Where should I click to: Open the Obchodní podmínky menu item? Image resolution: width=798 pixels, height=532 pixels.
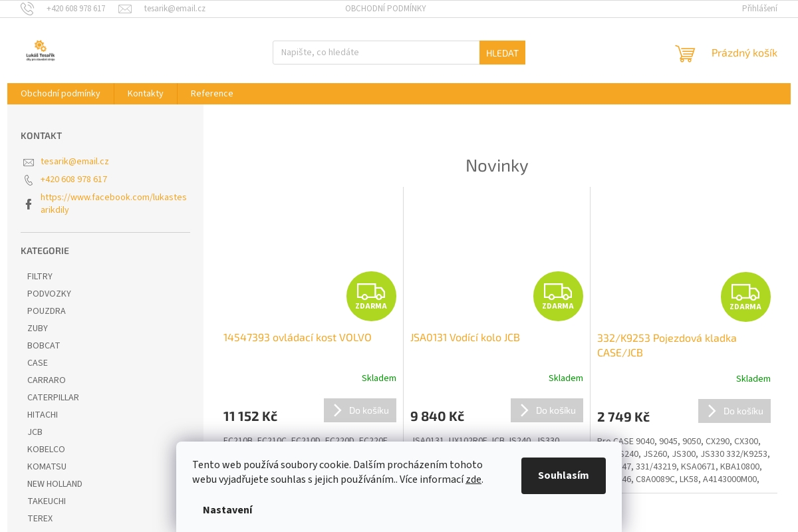tap(61, 94)
